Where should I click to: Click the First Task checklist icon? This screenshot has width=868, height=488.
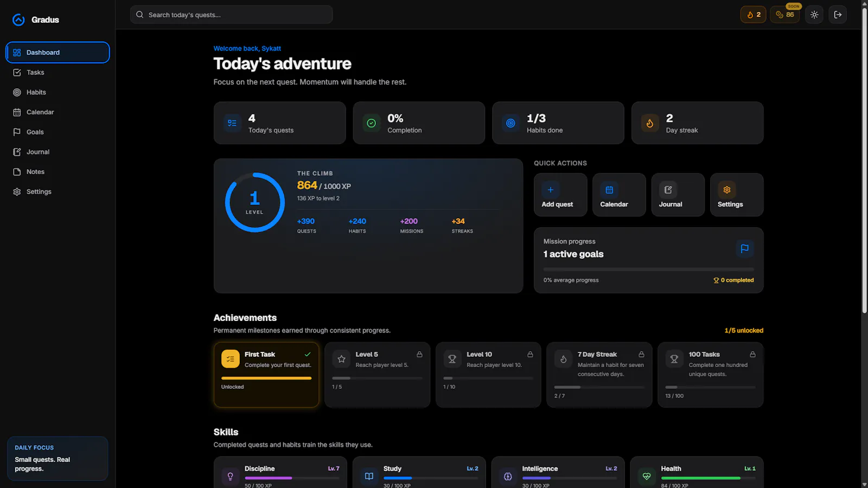coord(230,359)
